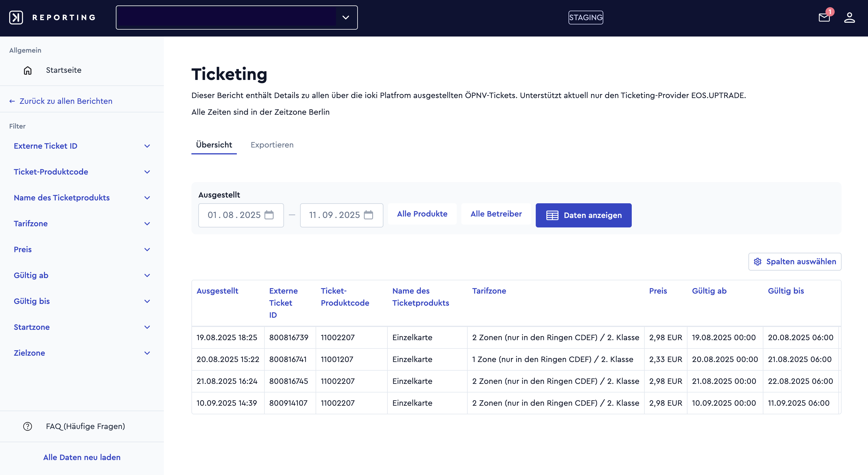Switch to the Übersicht tab

click(214, 145)
